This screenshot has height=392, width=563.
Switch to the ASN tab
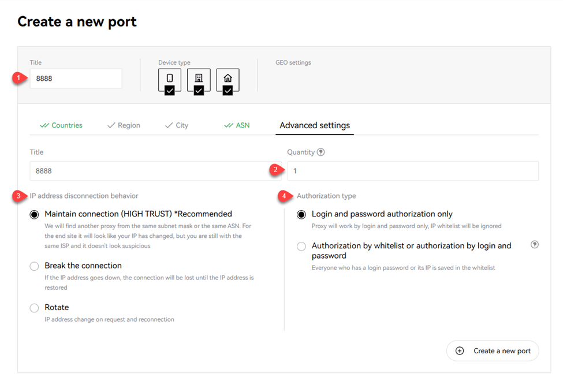coord(237,125)
